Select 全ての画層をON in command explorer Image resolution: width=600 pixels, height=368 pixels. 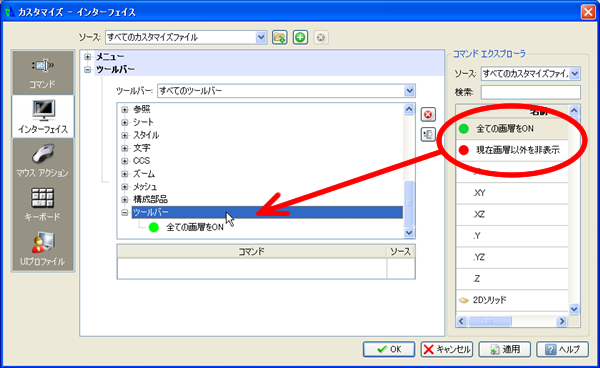(x=512, y=129)
